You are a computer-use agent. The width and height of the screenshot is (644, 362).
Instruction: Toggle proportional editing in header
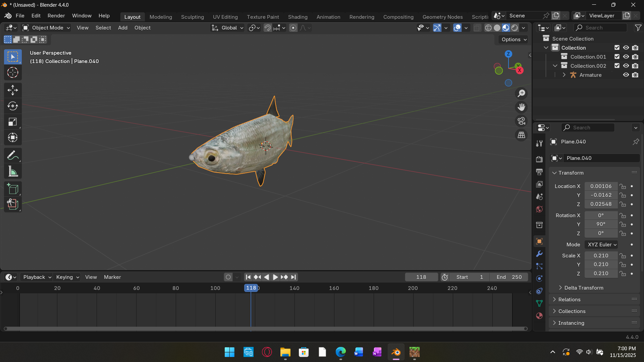293,28
